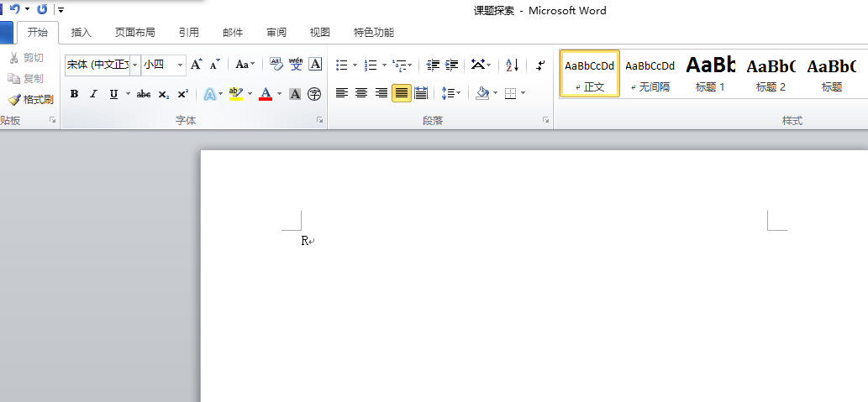Apply the yellow text highlight color

(236, 94)
